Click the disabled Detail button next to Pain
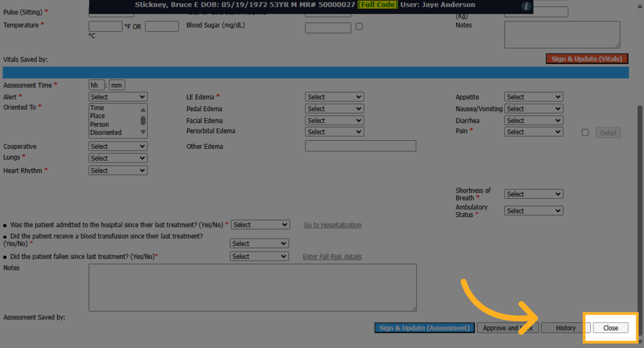Image resolution: width=644 pixels, height=348 pixels. coord(608,133)
